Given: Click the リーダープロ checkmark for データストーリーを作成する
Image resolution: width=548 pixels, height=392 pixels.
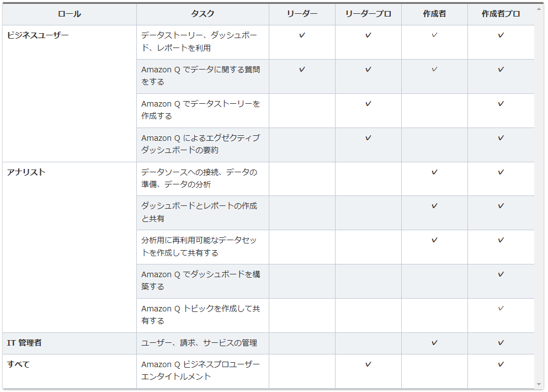Looking at the screenshot, I should click(368, 104).
